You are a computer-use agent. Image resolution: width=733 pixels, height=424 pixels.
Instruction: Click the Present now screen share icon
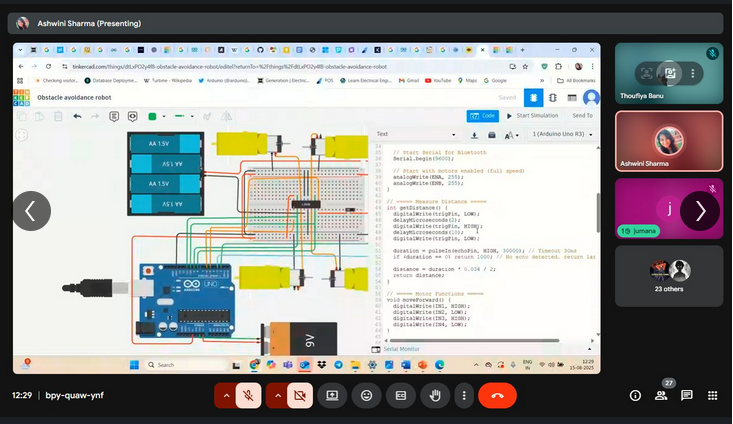pos(332,395)
